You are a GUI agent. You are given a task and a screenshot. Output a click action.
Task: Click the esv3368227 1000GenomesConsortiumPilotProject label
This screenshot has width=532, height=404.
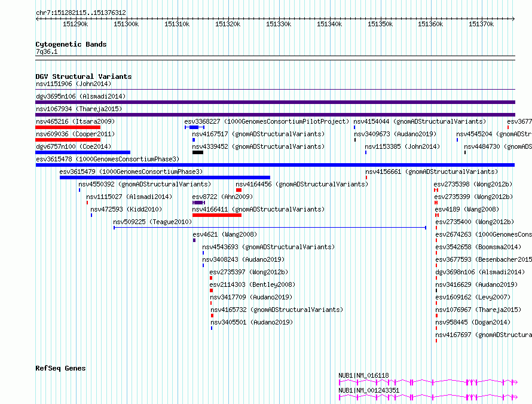[267, 121]
